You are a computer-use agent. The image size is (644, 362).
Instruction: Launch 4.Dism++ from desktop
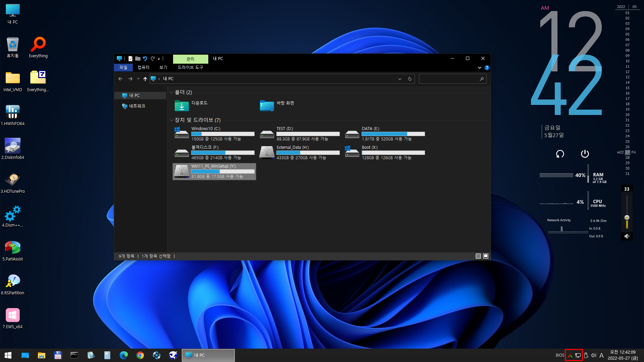click(x=13, y=217)
